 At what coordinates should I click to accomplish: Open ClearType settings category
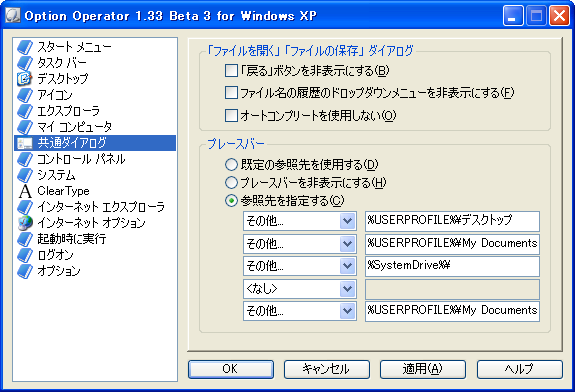pos(63,191)
